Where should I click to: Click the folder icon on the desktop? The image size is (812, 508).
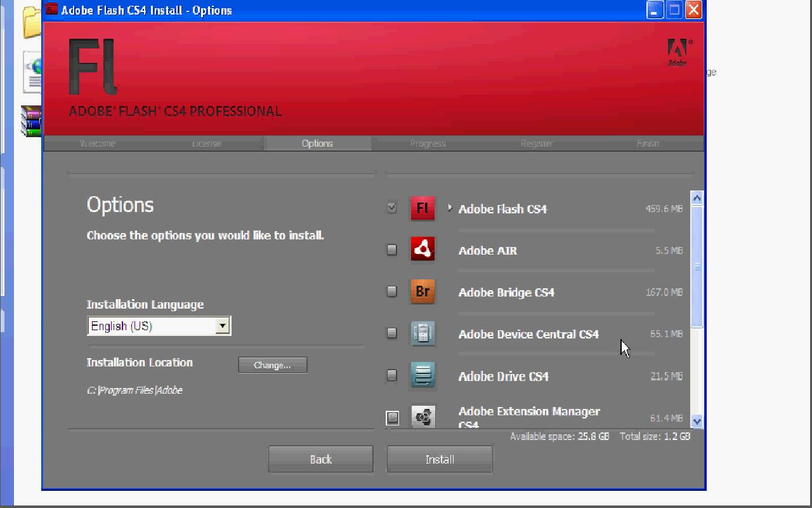click(x=32, y=23)
